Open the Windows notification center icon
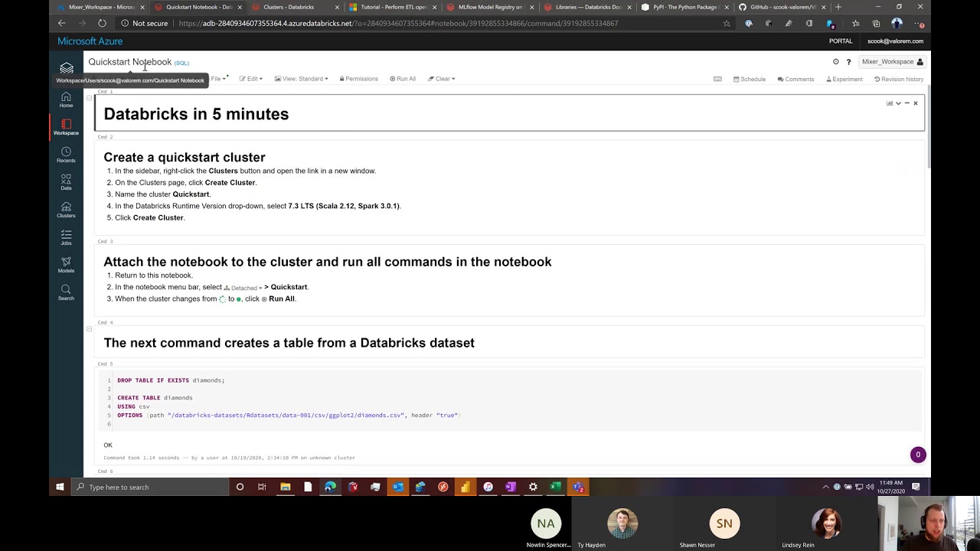The height and width of the screenshot is (551, 980). click(915, 487)
